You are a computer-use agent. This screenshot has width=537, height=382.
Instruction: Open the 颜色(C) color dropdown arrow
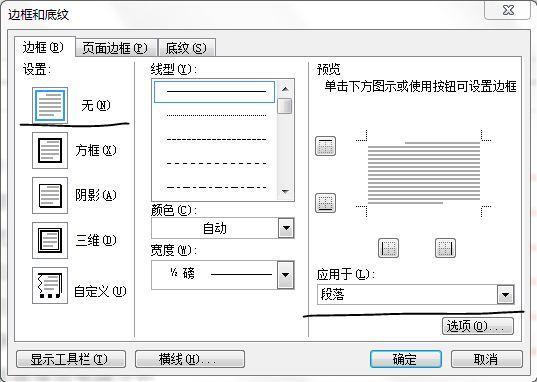point(286,228)
